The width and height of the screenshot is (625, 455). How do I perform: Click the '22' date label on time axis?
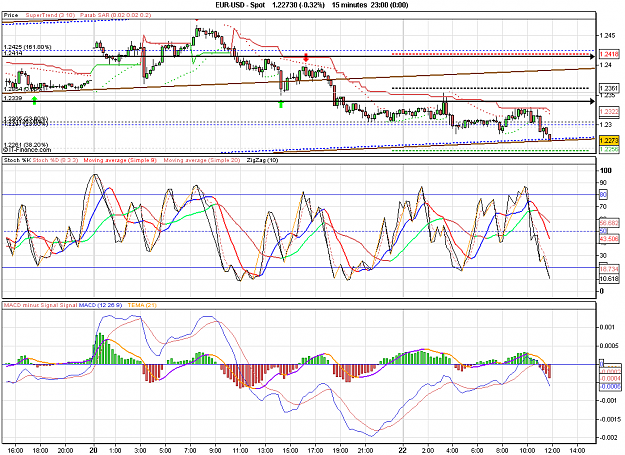coord(403,449)
